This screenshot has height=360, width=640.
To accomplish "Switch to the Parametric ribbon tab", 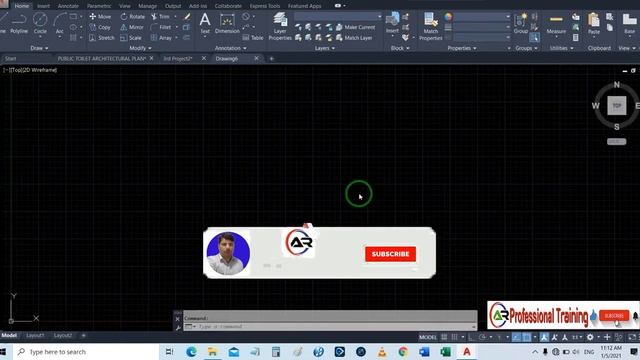I will click(99, 6).
